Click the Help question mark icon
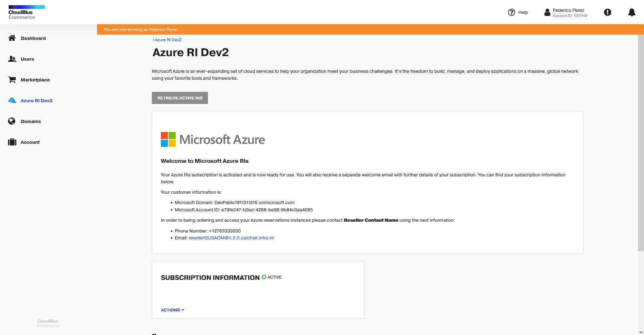 pyautogui.click(x=511, y=12)
